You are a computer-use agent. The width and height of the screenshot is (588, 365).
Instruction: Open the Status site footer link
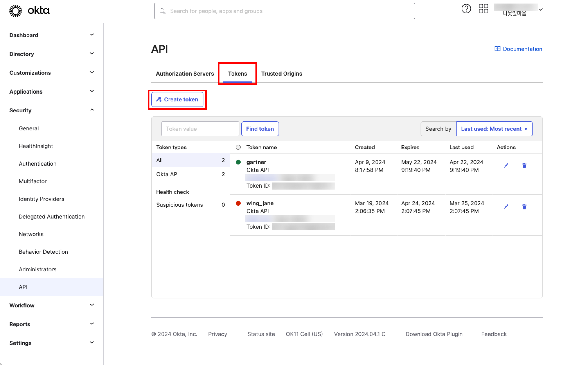[261, 334]
